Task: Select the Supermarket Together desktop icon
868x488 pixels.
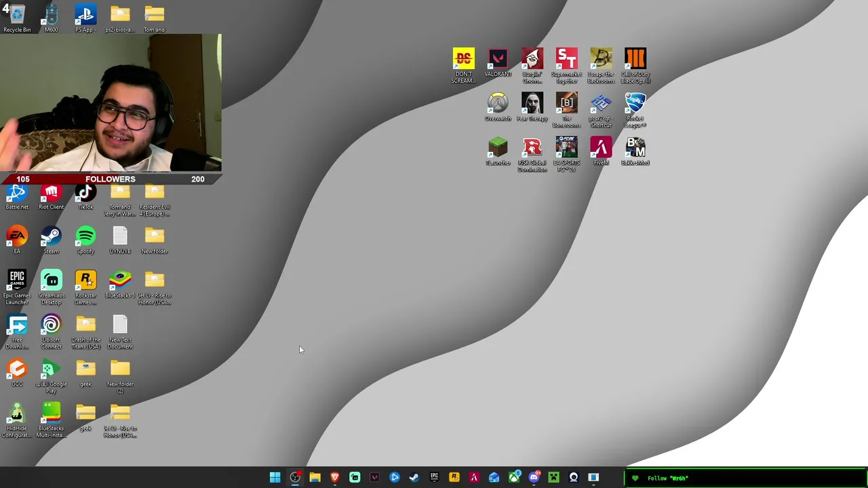Action: (x=566, y=66)
